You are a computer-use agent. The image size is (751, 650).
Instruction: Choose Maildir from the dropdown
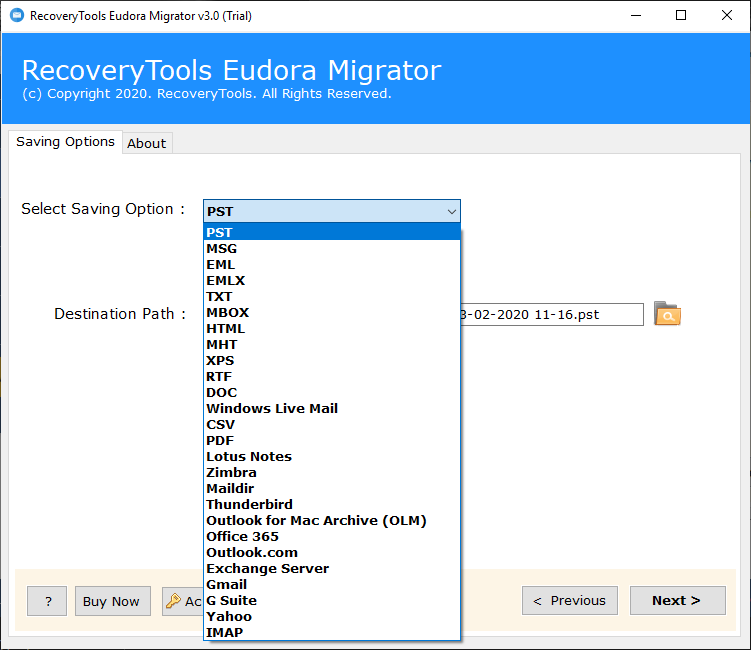pos(331,488)
